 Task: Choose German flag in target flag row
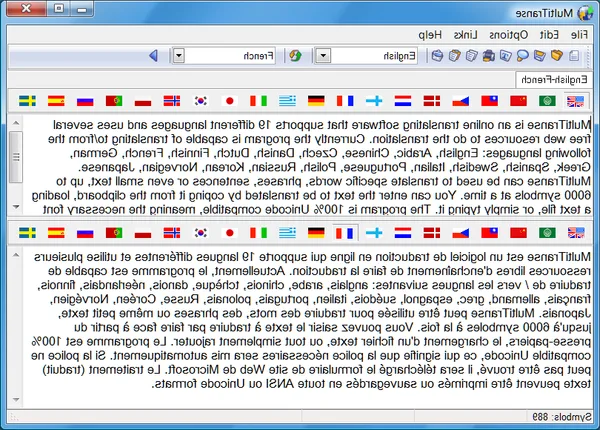316,233
